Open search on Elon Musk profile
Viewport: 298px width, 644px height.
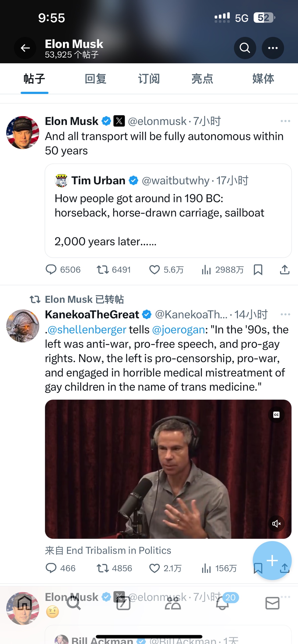[245, 48]
